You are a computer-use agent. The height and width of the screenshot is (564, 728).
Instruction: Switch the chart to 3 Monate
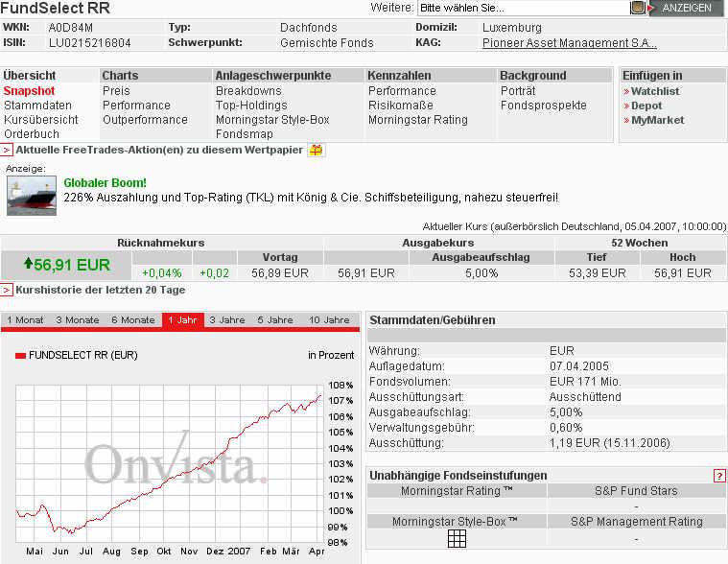point(78,320)
